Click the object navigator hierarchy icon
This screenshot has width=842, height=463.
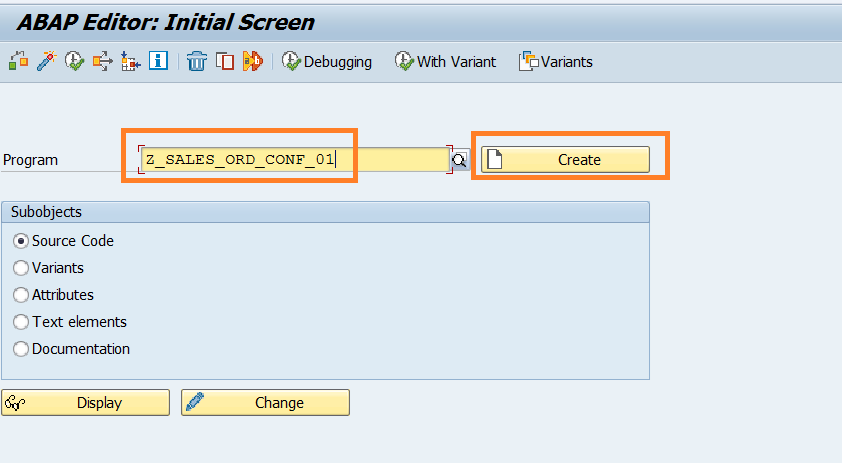pos(18,62)
